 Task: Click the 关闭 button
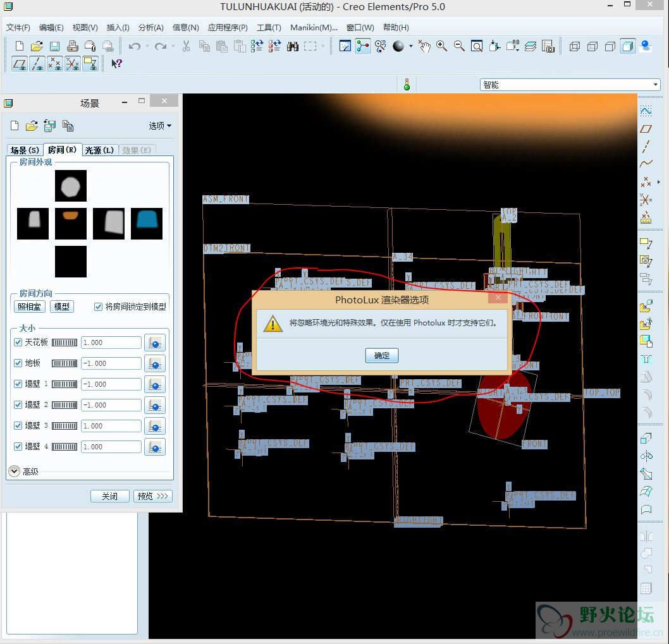(109, 496)
